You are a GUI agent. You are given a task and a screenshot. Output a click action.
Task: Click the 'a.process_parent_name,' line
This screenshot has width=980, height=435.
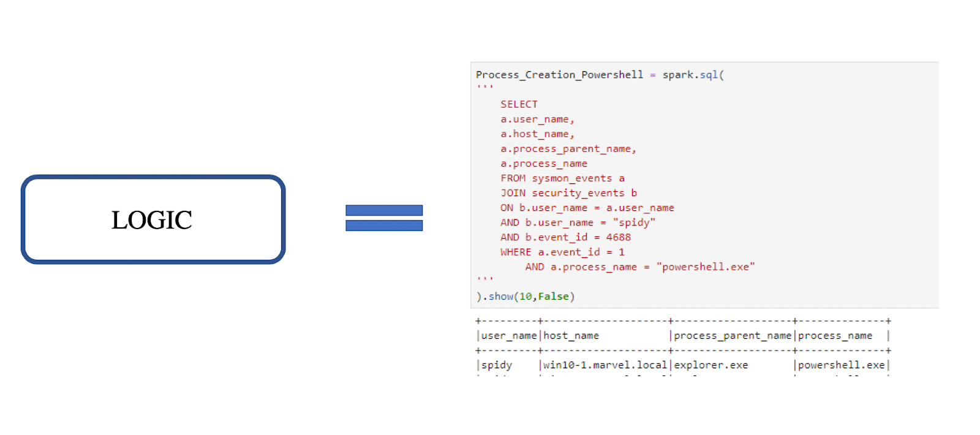coord(568,149)
